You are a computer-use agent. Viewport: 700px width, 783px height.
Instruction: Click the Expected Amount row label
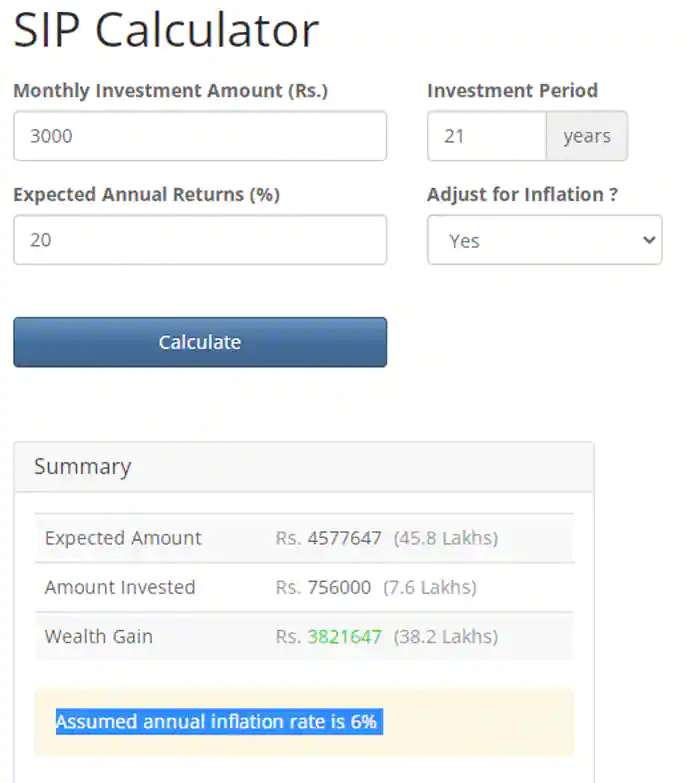tap(123, 538)
